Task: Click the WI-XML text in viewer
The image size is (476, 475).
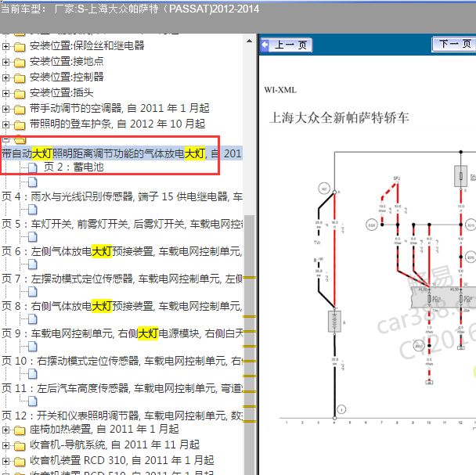Action: (280, 90)
